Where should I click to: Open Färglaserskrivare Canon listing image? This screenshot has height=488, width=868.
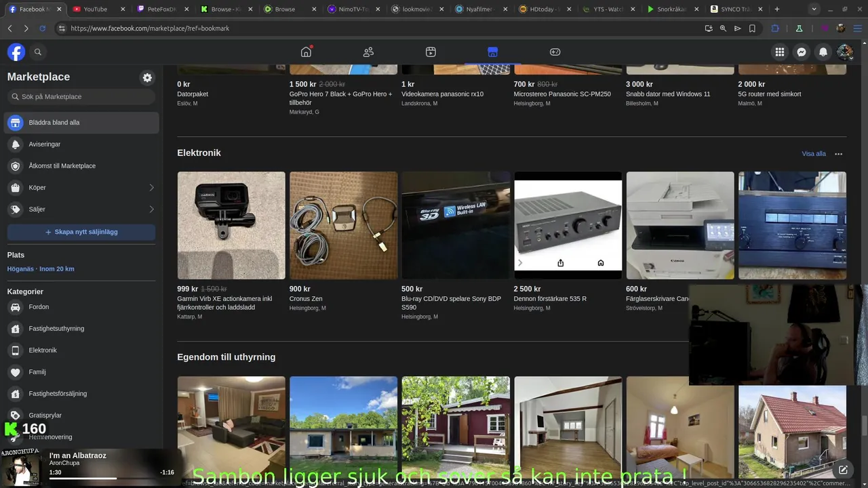pos(680,225)
